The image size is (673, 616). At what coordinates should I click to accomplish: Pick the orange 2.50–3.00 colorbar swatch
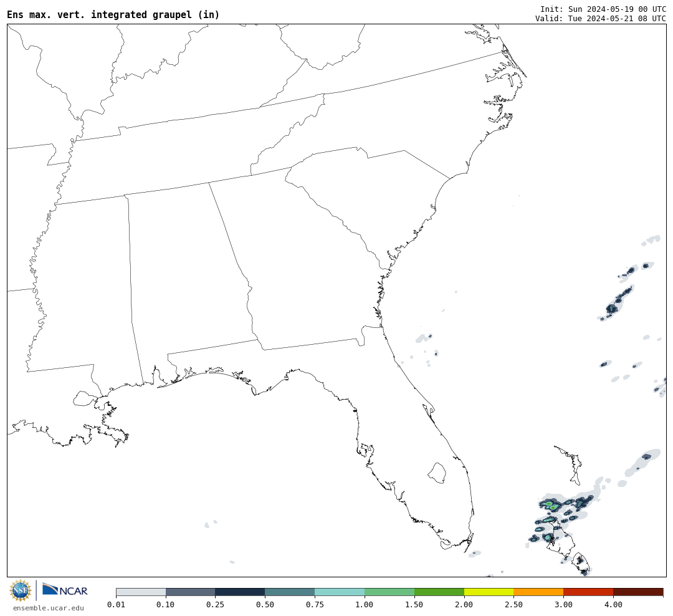[538, 592]
